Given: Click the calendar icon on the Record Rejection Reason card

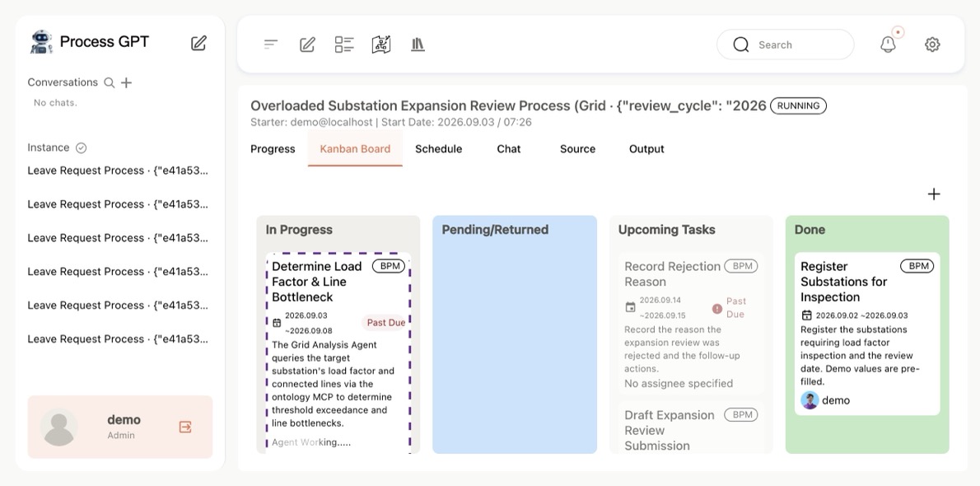Looking at the screenshot, I should coord(630,307).
